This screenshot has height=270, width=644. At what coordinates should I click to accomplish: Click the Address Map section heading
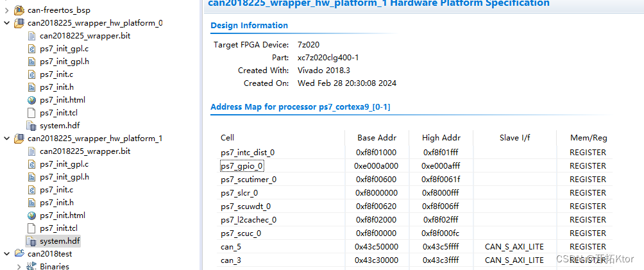pyautogui.click(x=300, y=107)
